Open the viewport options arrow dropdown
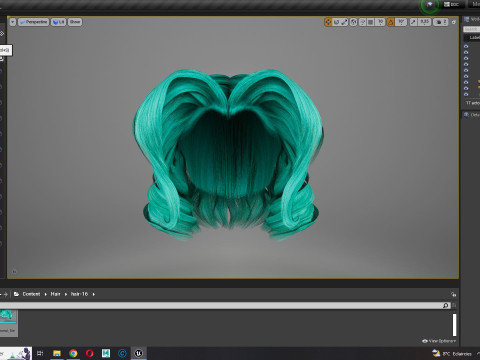480x360 pixels. [x=13, y=22]
